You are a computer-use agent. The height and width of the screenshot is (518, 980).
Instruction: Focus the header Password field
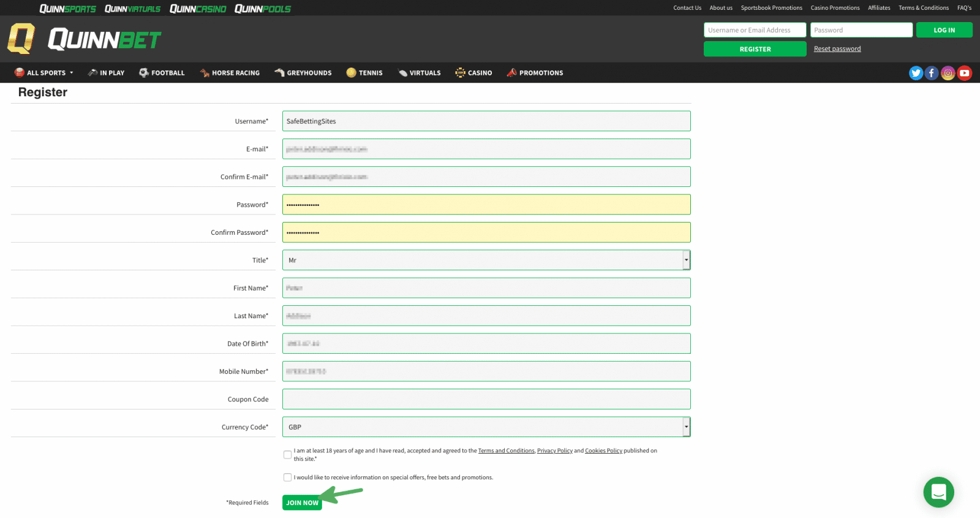861,30
